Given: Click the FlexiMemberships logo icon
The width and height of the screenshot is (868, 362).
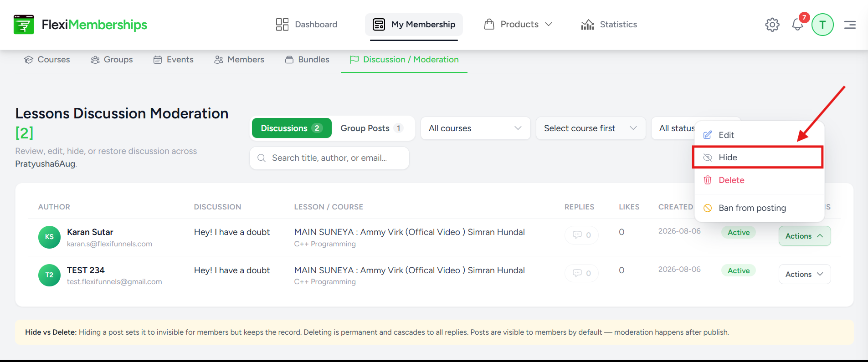Looking at the screenshot, I should tap(24, 25).
